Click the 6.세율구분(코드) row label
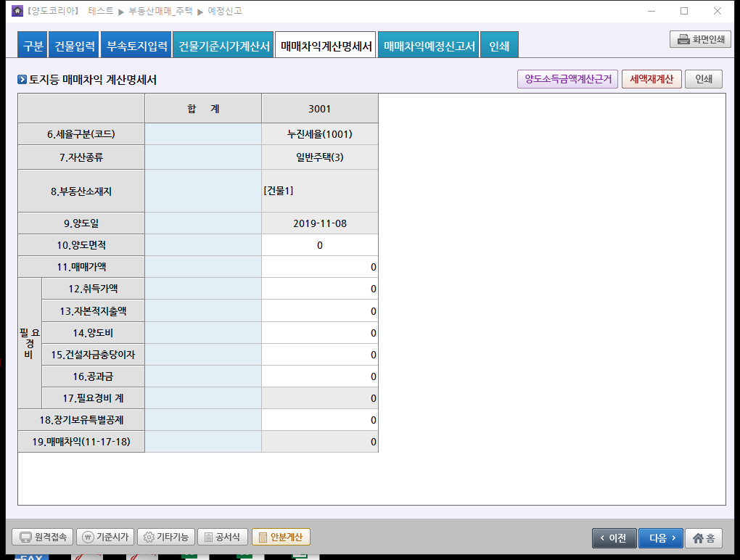 point(81,134)
